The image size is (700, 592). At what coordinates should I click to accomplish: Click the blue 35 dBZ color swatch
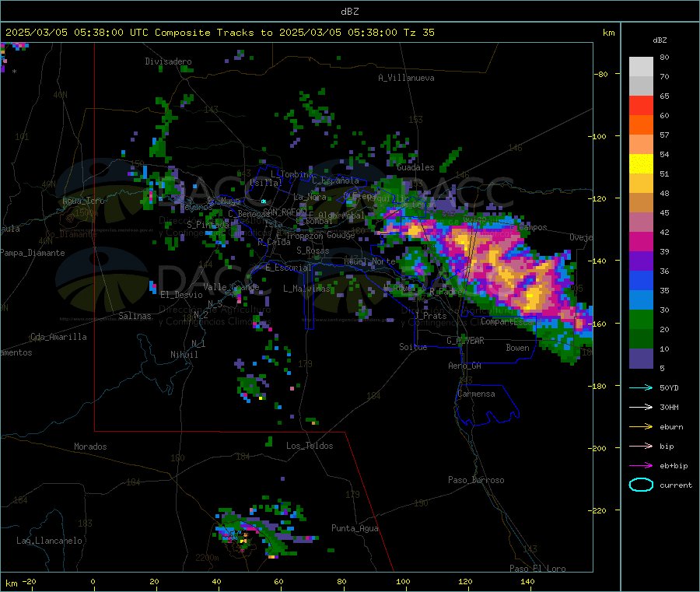pyautogui.click(x=641, y=280)
